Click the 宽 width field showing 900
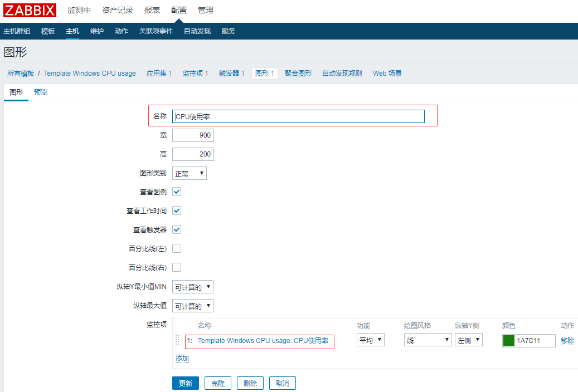This screenshot has height=392, width=578. click(x=193, y=135)
